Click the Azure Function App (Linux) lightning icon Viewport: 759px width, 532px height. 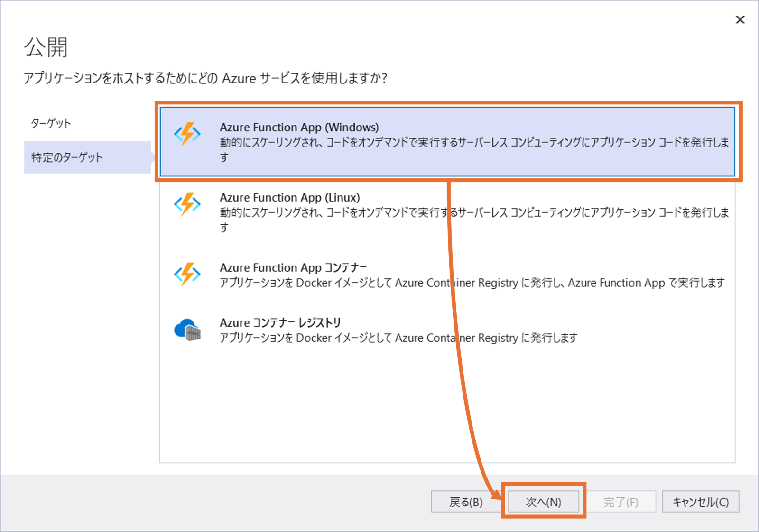(x=187, y=204)
